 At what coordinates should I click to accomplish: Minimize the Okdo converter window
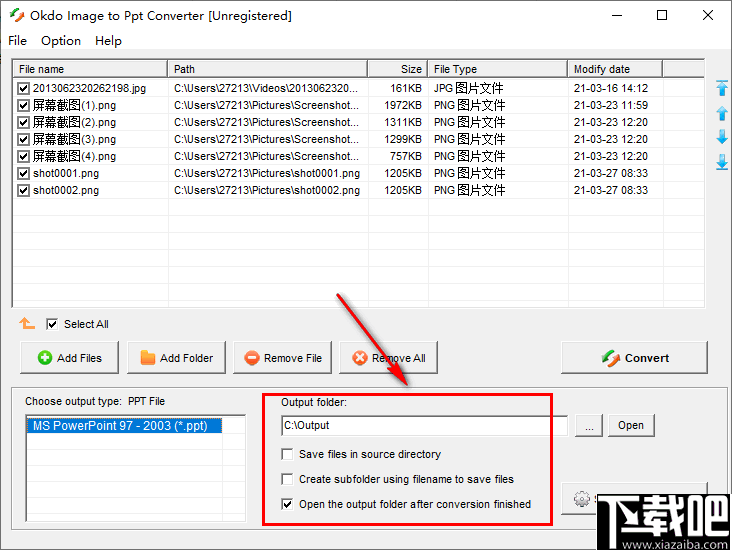[617, 15]
